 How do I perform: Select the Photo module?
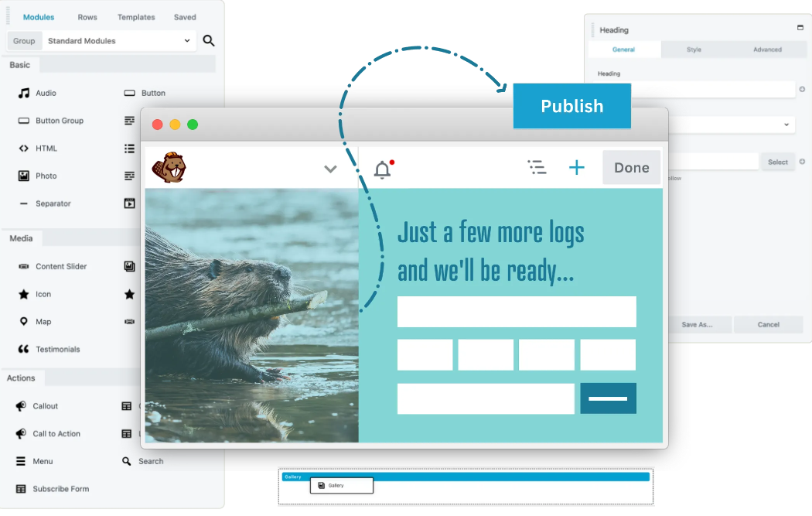(37, 176)
